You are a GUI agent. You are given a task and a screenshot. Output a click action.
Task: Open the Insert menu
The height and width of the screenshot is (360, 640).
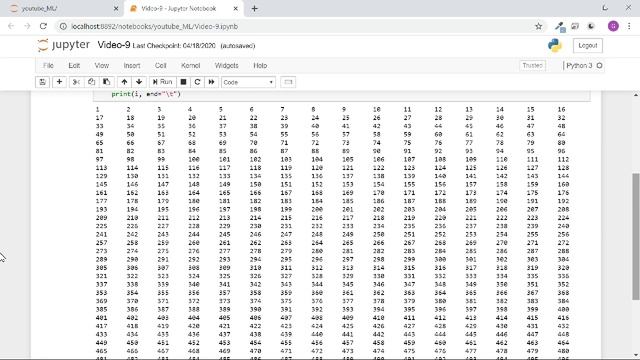[132, 66]
